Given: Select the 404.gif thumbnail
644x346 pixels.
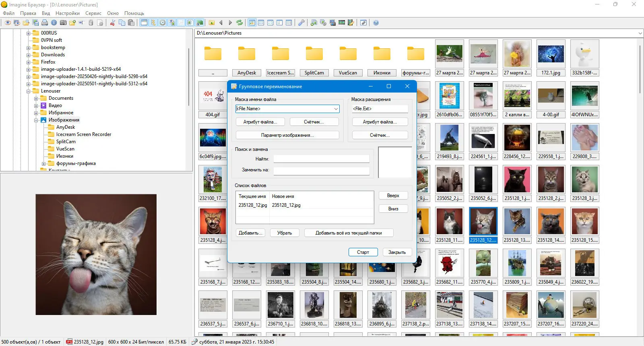Looking at the screenshot, I should coord(213,100).
